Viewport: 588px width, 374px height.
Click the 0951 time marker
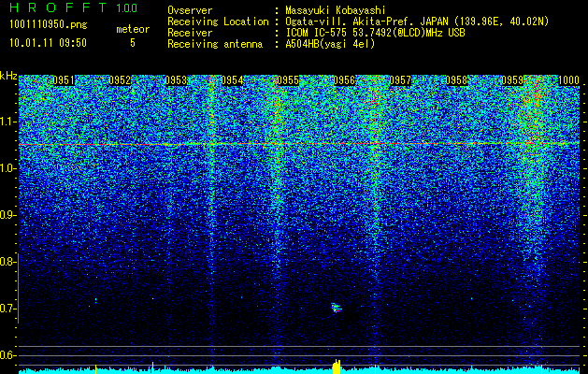pos(64,80)
